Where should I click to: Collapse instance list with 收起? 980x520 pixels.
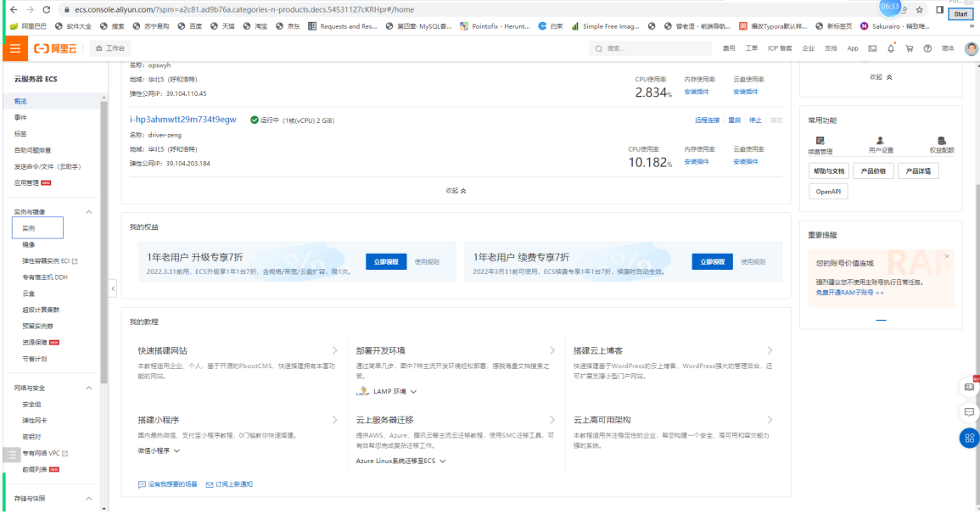click(x=456, y=191)
